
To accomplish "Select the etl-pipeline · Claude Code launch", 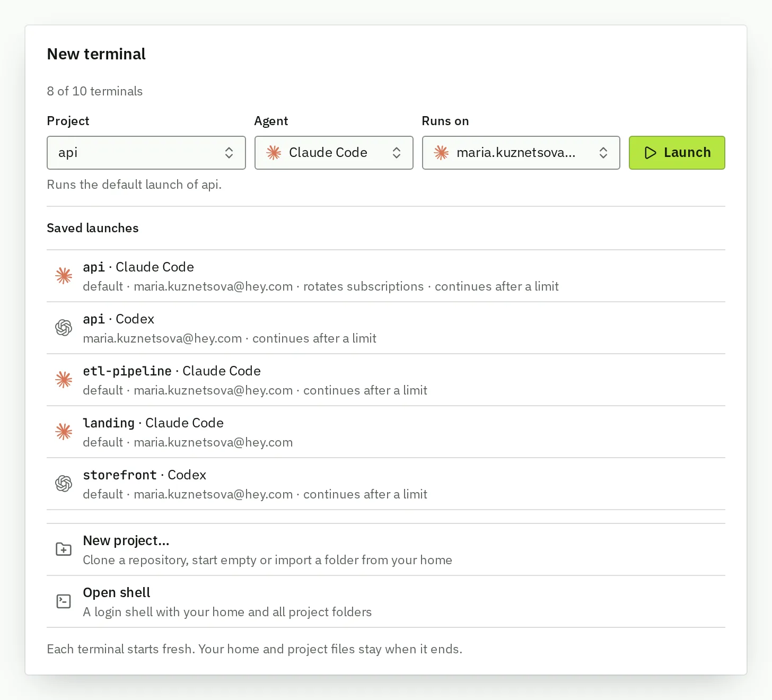I will pos(386,380).
